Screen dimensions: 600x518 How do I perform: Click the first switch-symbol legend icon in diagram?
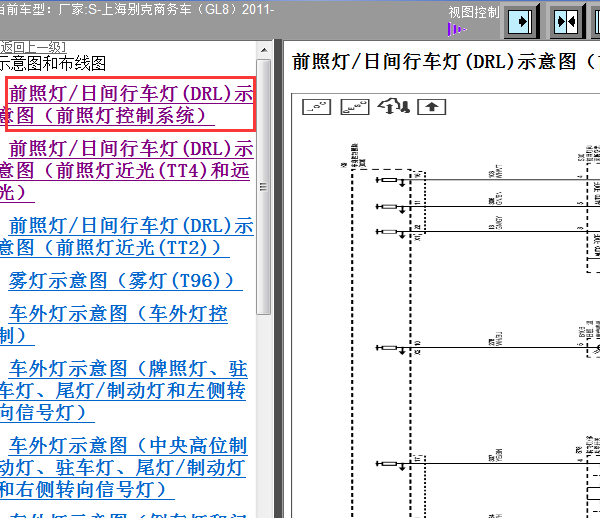pyautogui.click(x=316, y=107)
